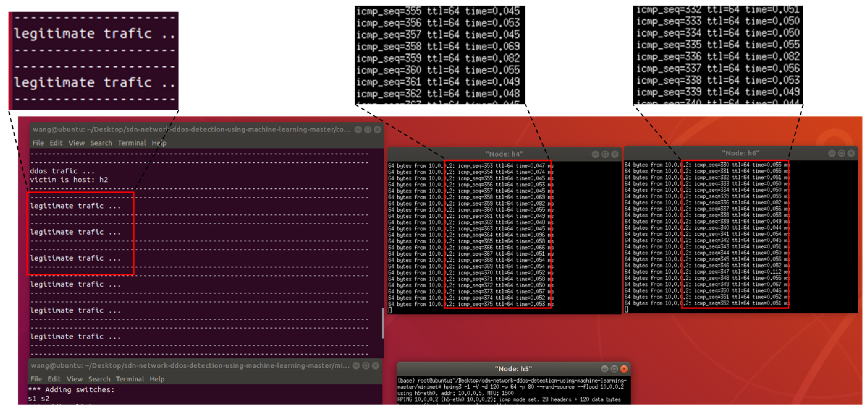Open Help menu in bottom terminal window
The image size is (868, 411).
coord(157,379)
